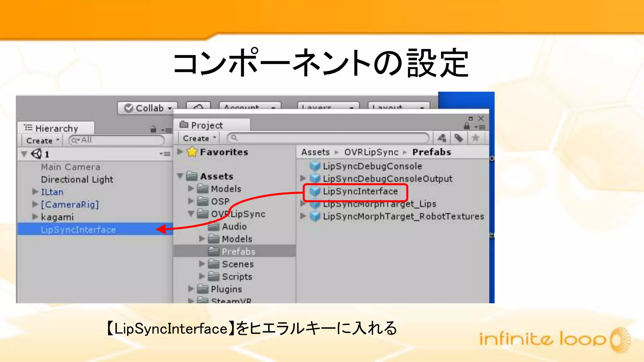Expand LipSyncMorphTarget_RobotTextures prefab
This screenshot has width=644, height=362.
pos(303,216)
